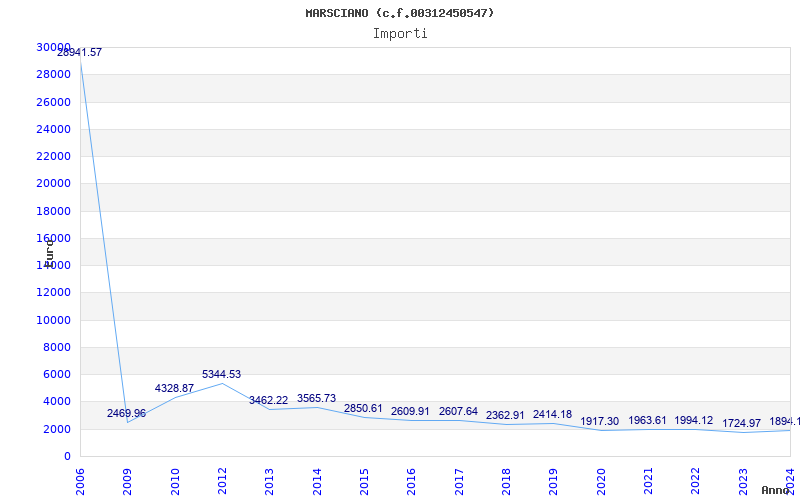The width and height of the screenshot is (800, 500).
Task: Select the 28941.57 data label
Action: (x=79, y=52)
